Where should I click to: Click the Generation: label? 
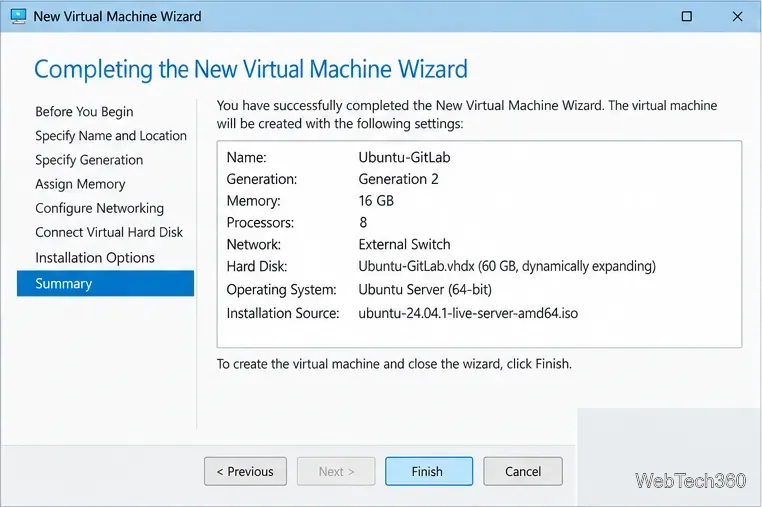click(261, 179)
